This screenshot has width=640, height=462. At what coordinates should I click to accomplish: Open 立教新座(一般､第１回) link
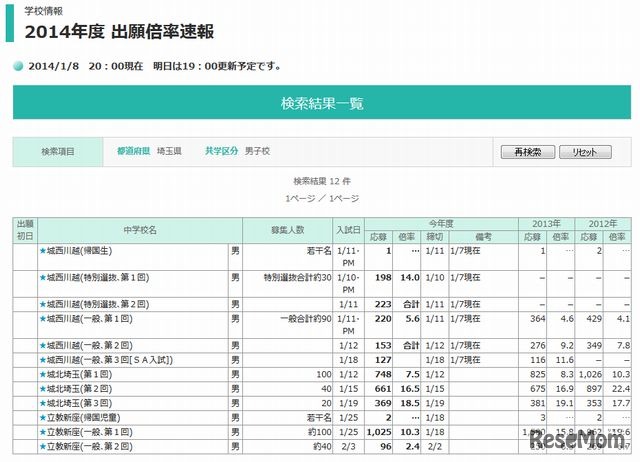(x=90, y=432)
